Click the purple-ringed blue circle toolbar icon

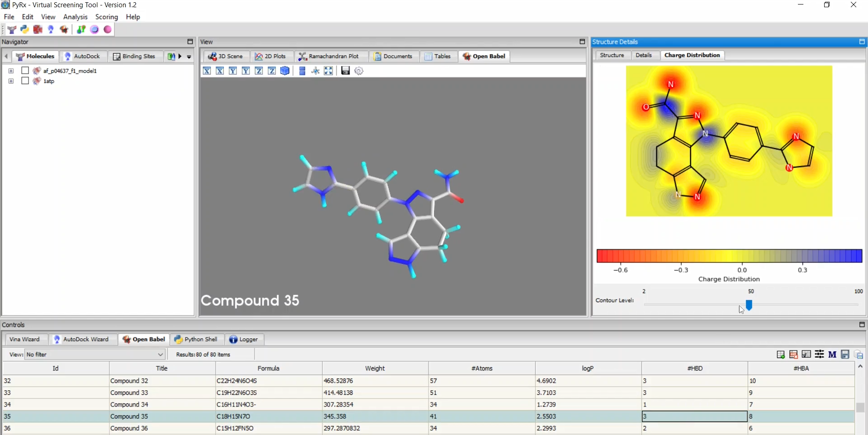[94, 29]
